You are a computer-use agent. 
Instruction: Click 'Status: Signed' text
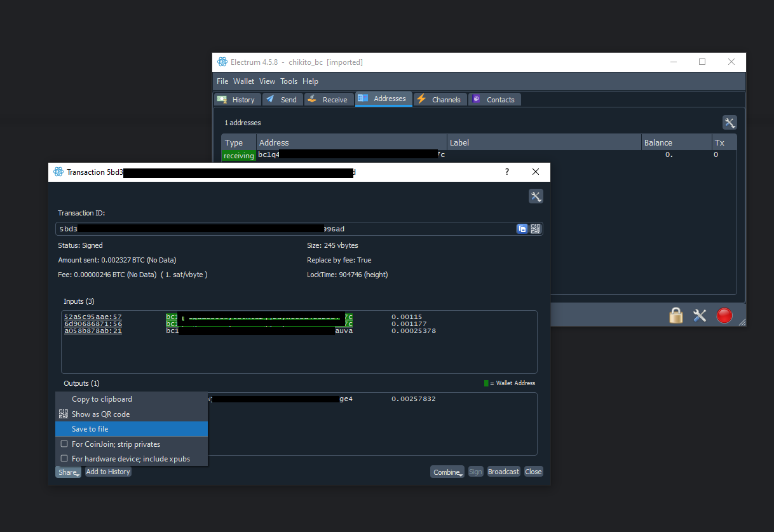(x=80, y=245)
